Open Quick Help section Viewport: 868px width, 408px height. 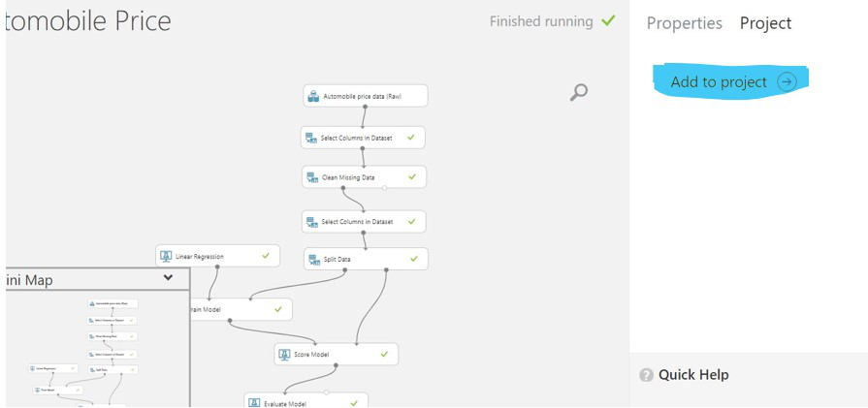(692, 375)
